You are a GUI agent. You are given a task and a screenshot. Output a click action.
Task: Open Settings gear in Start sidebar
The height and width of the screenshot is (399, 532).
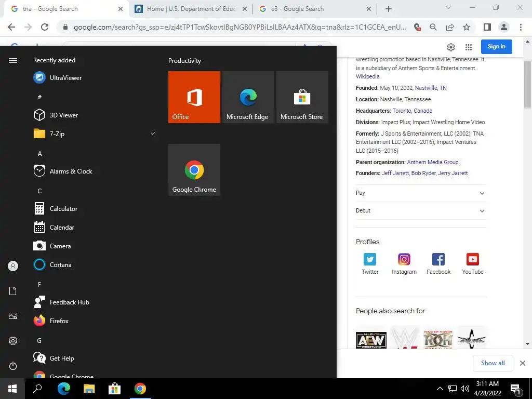[13, 341]
